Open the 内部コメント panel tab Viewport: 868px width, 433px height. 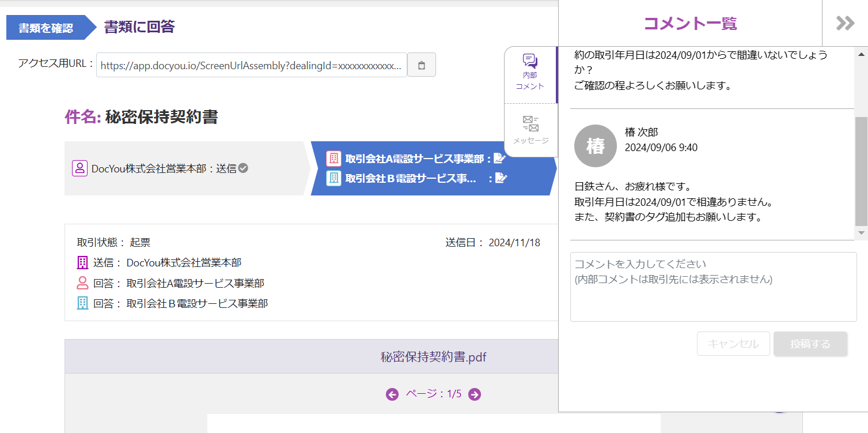coord(530,73)
